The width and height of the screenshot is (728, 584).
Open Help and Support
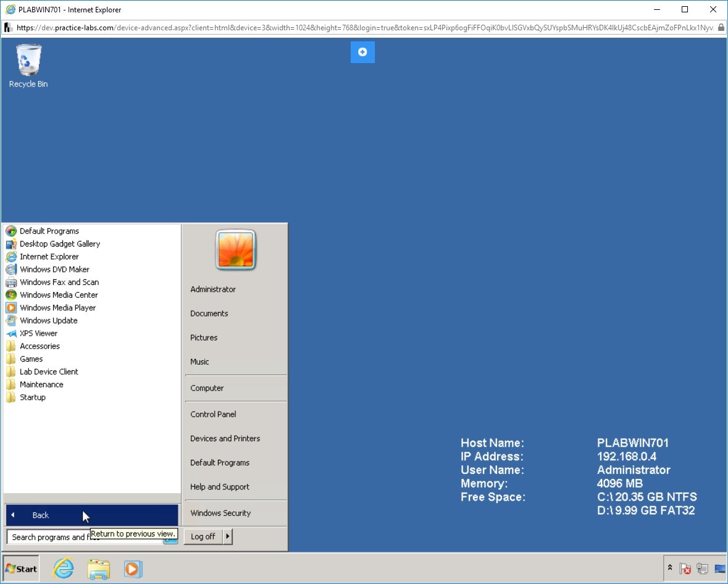click(220, 486)
